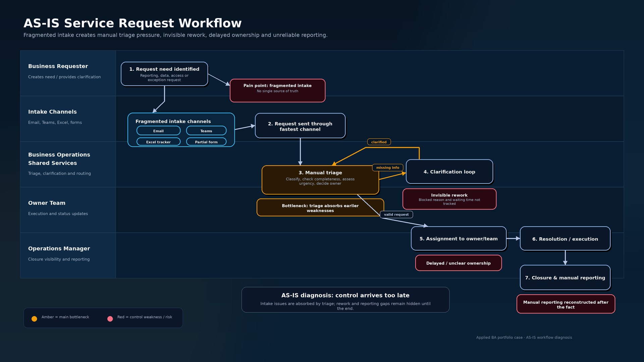This screenshot has height=362, width=644.
Task: Select the 'Excel tracker' channel pill
Action: [x=158, y=142]
